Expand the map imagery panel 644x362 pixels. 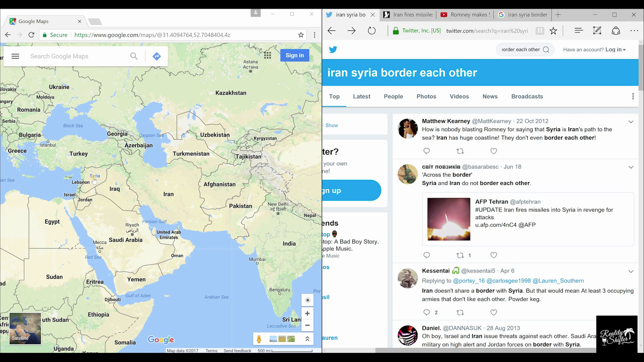pos(307,339)
